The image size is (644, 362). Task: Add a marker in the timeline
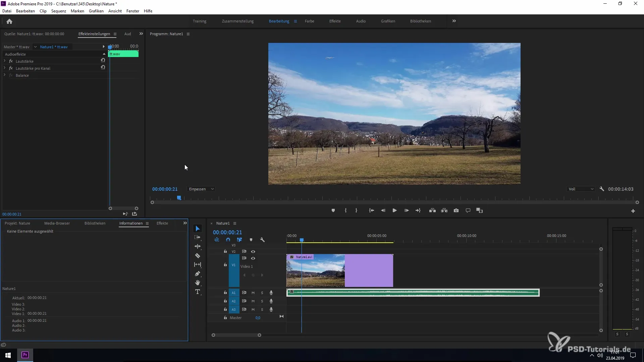pyautogui.click(x=251, y=240)
